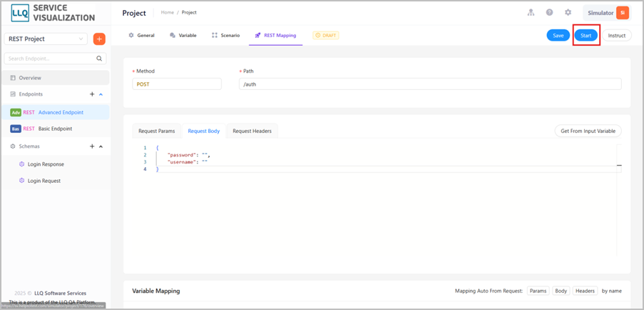Click the Scenario tab icon
This screenshot has width=644, height=310.
[x=215, y=36]
